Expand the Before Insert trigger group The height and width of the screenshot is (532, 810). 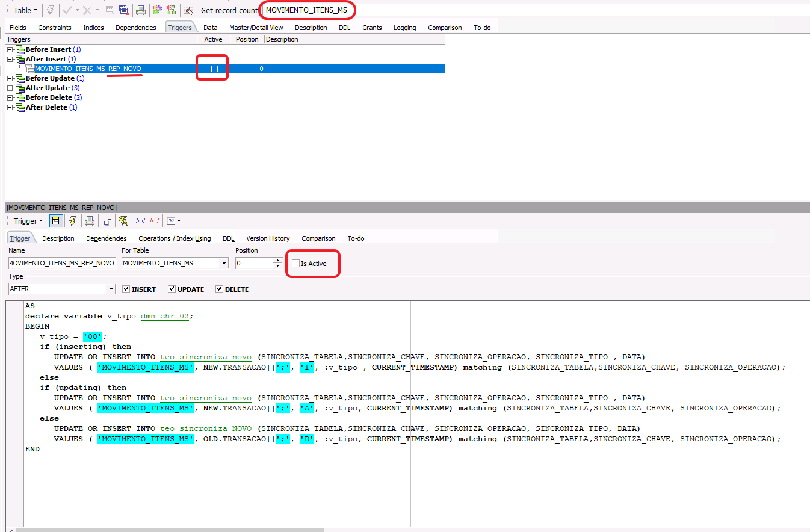click(10, 49)
